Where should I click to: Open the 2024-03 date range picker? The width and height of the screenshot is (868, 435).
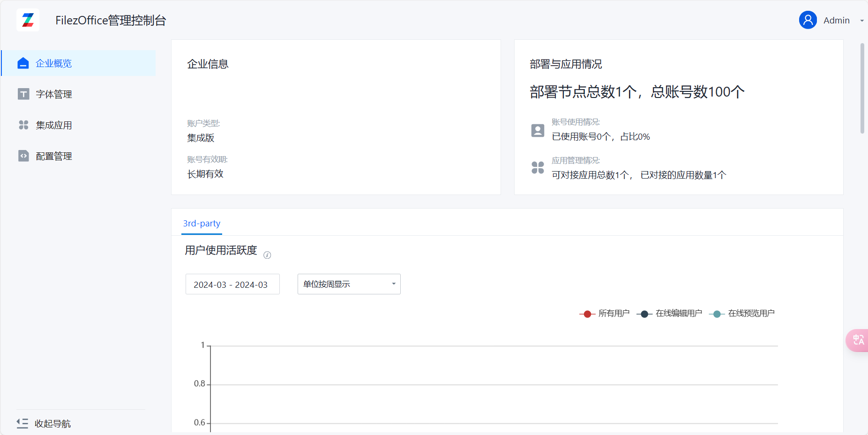[232, 285]
